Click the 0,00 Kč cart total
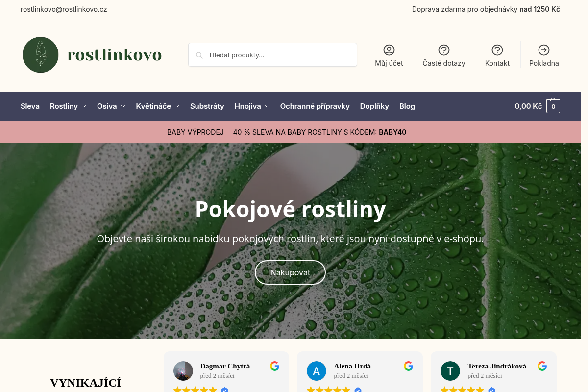Screen dimensions: 588x392 coord(528,106)
